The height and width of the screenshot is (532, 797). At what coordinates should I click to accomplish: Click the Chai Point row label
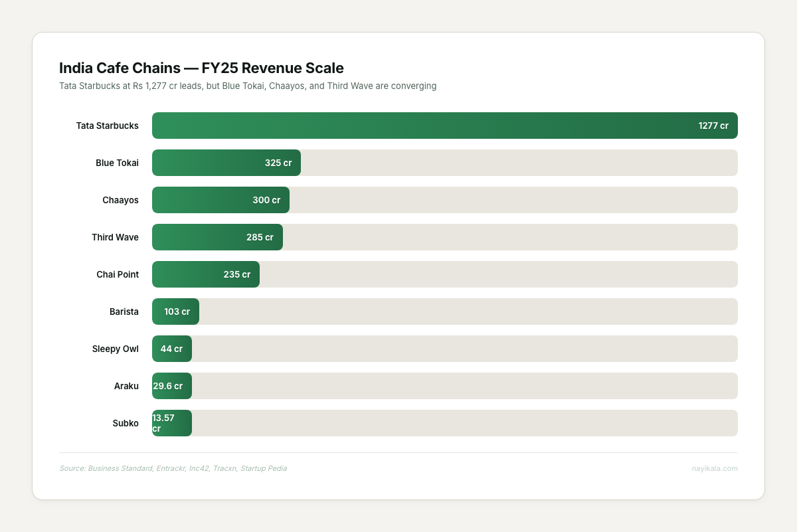(x=118, y=274)
